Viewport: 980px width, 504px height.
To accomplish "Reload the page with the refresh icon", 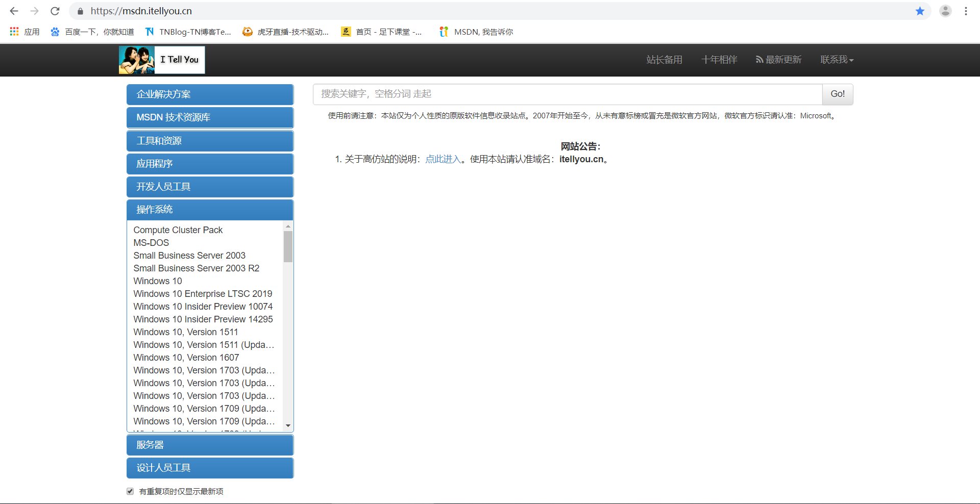I will (55, 11).
